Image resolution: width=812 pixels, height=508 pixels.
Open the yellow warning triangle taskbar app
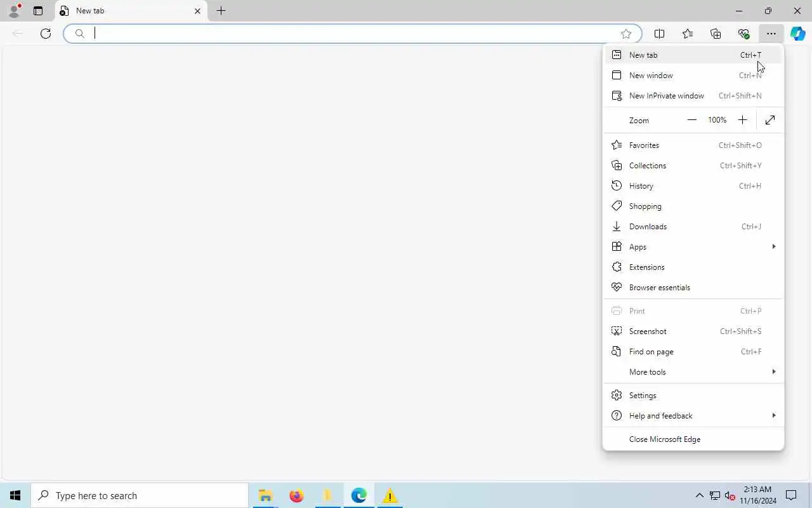point(390,495)
